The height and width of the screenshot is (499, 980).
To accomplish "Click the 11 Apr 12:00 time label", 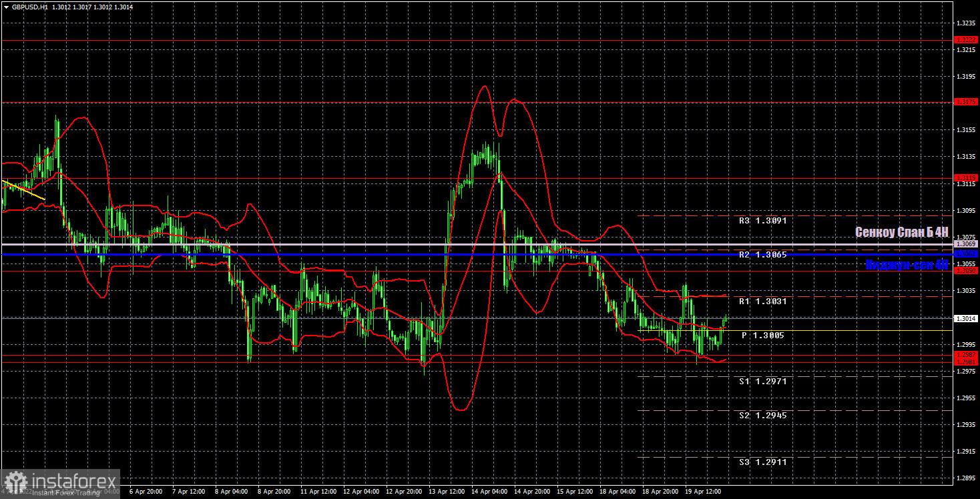I will tap(318, 491).
